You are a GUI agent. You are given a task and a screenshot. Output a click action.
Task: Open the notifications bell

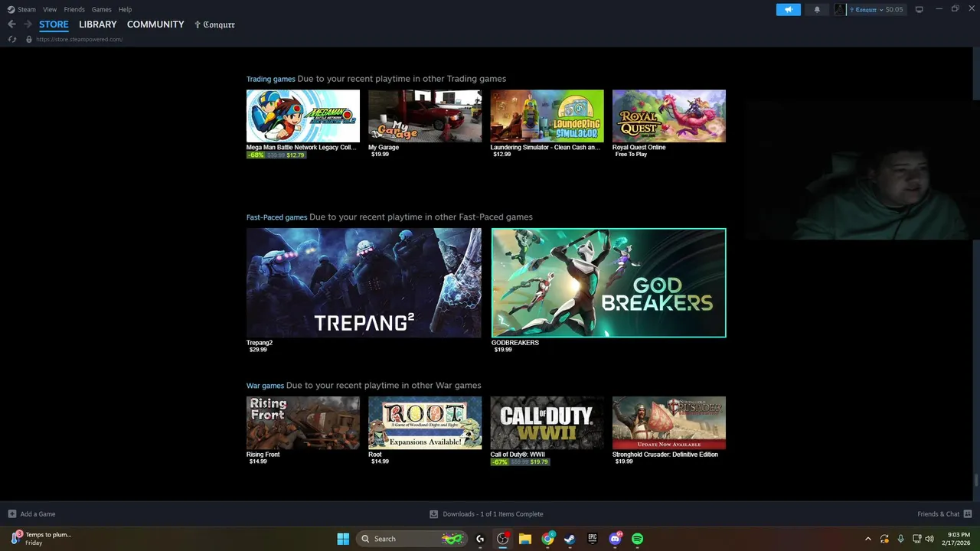(x=817, y=9)
